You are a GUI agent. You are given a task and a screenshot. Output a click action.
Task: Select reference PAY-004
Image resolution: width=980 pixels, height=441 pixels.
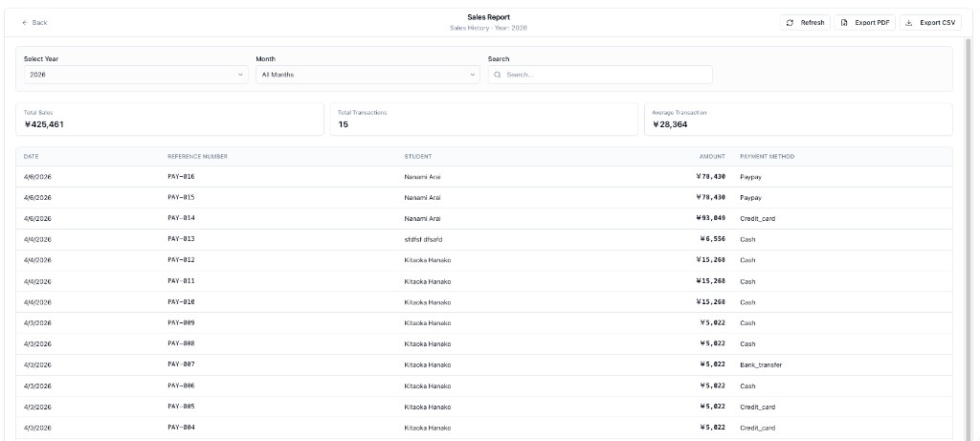click(x=181, y=428)
